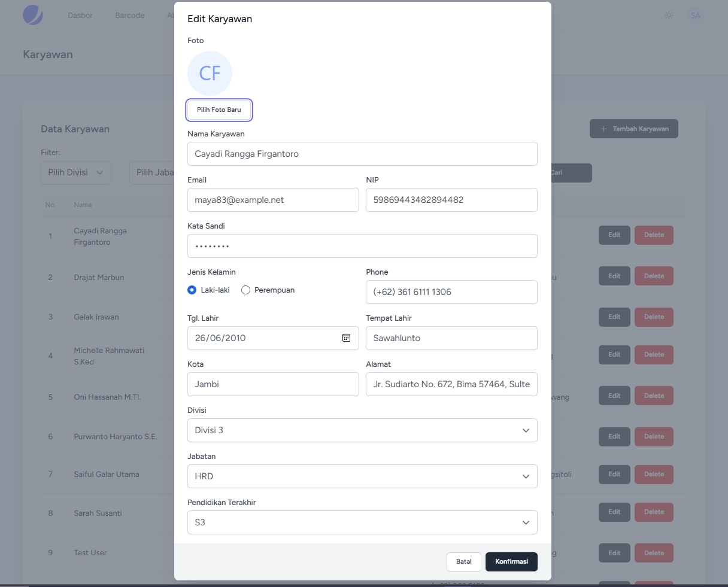
Task: Open the Pilih Divisi filter dropdown
Action: (75, 172)
